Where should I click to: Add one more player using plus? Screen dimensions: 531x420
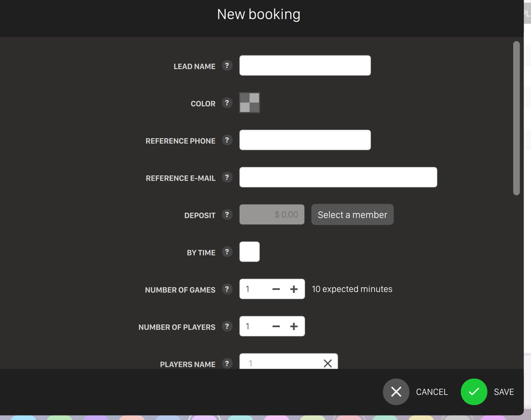click(294, 326)
